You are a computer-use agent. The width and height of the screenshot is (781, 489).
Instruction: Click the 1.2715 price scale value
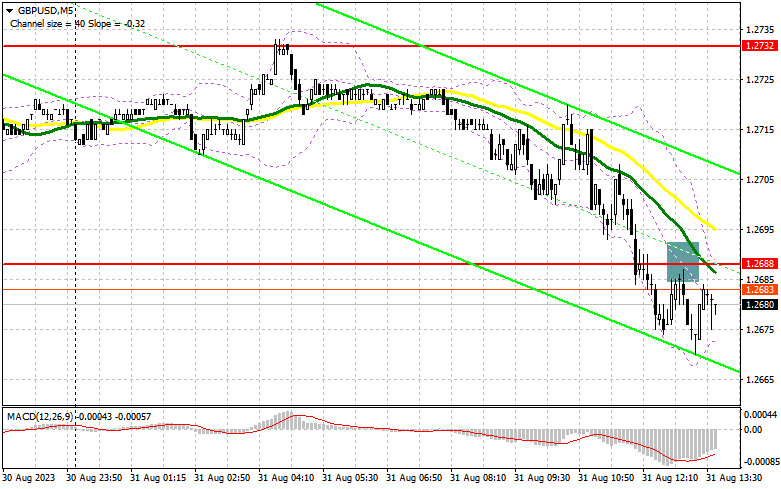pos(760,129)
